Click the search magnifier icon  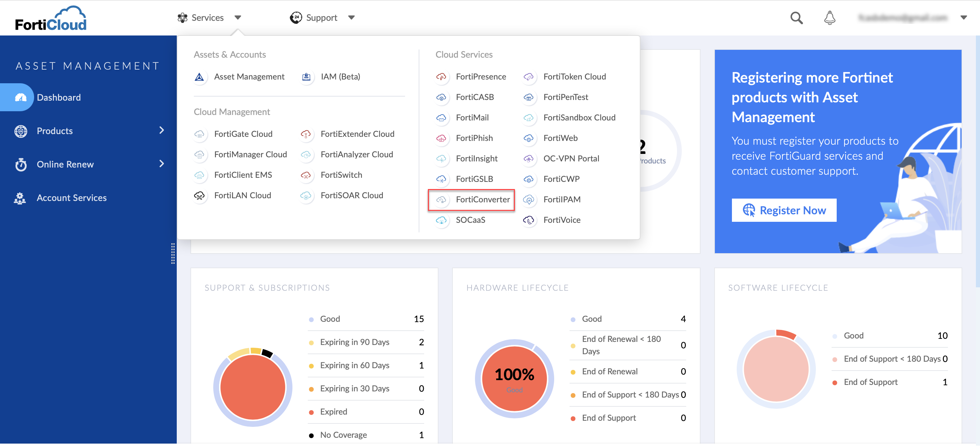(796, 18)
